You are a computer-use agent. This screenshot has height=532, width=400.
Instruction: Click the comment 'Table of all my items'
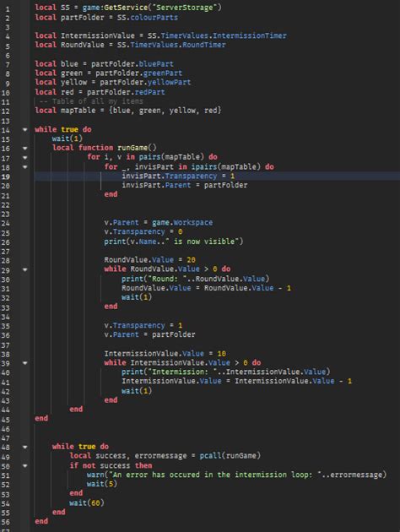click(98, 101)
